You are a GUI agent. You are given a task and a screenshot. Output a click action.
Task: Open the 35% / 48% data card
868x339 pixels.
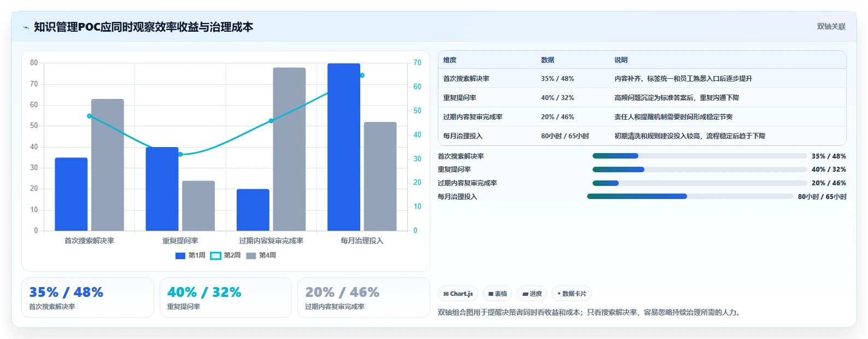(87, 297)
